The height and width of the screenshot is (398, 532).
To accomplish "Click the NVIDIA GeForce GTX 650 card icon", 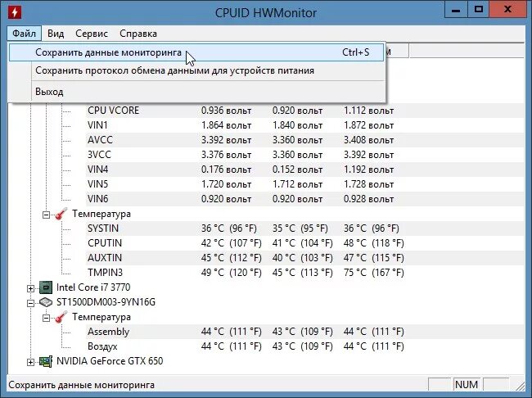I will pos(46,361).
